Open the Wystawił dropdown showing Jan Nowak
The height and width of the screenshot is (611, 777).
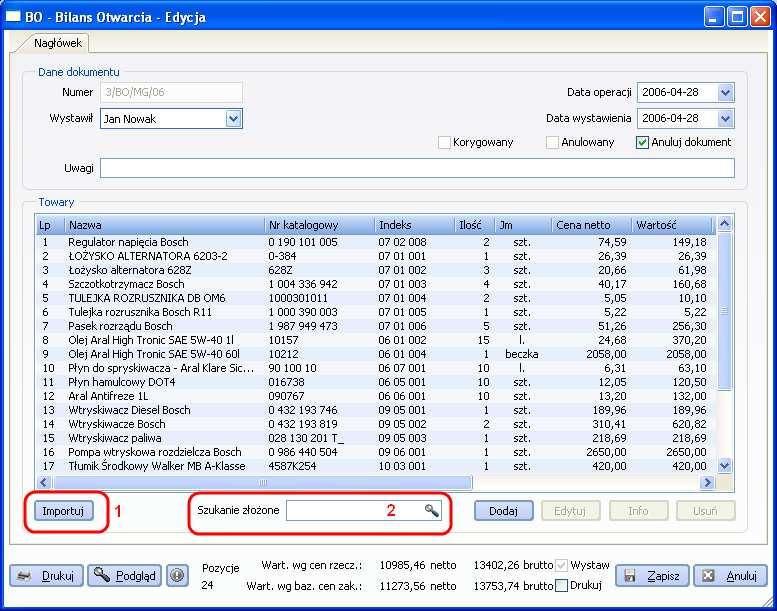pyautogui.click(x=233, y=119)
